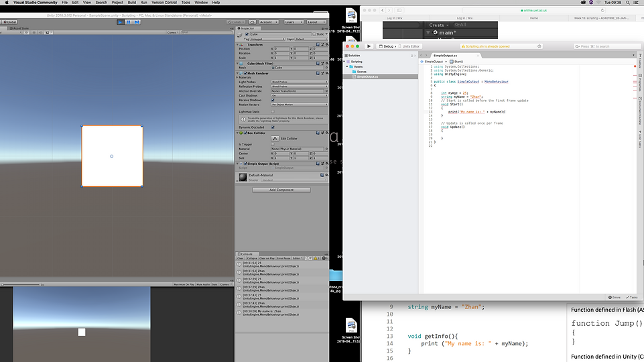
Task: Open the Layers dropdown in Unity
Action: tap(294, 21)
